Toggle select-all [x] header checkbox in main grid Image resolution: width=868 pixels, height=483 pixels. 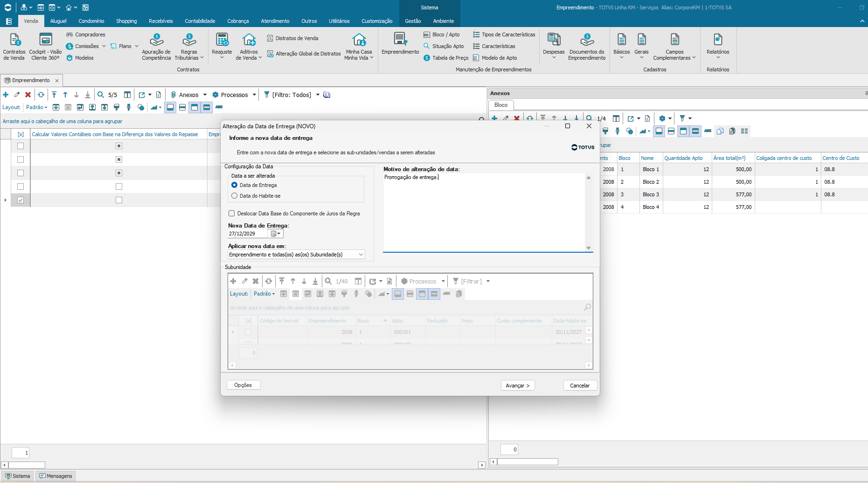21,134
